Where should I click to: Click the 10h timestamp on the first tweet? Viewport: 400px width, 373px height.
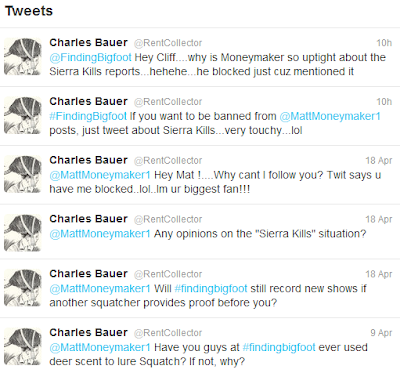[x=384, y=43]
